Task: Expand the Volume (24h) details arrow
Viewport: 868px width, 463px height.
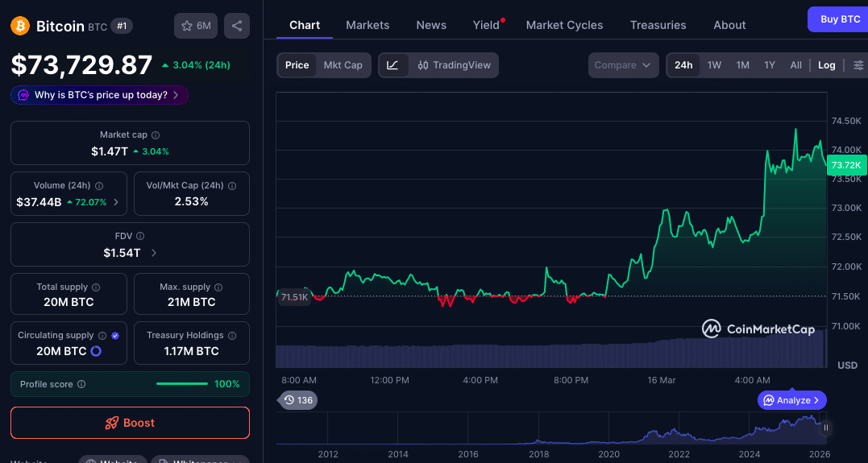Action: (116, 202)
